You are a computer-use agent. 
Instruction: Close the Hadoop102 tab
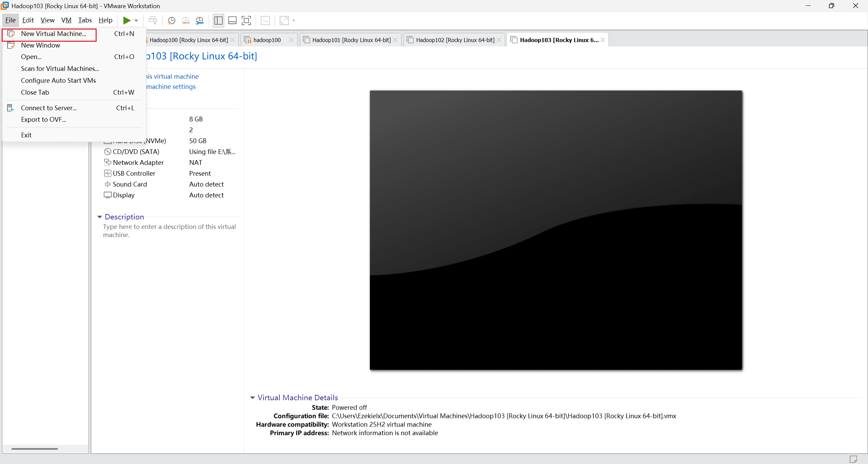[499, 40]
